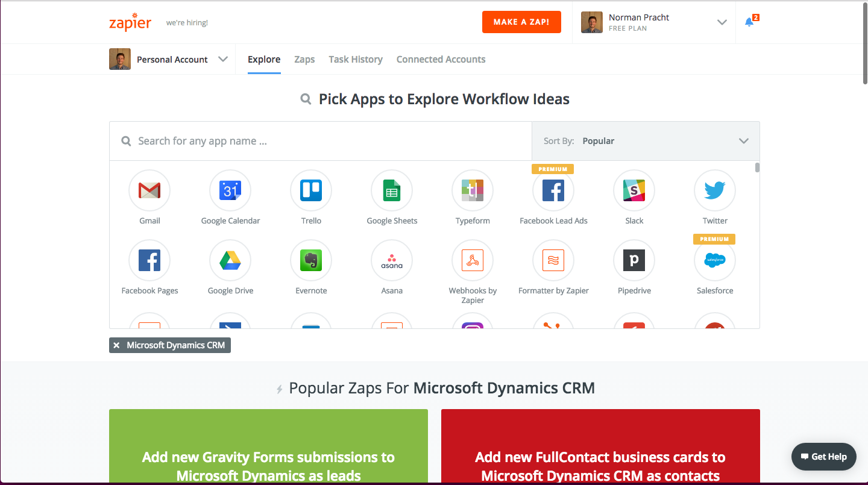Open the we're hiring link
868x485 pixels.
coord(187,23)
